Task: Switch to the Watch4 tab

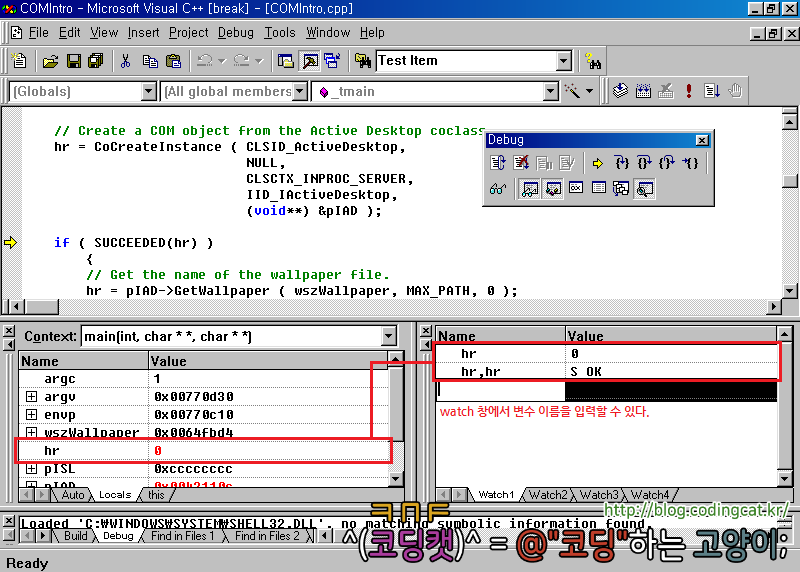Action: [650, 495]
